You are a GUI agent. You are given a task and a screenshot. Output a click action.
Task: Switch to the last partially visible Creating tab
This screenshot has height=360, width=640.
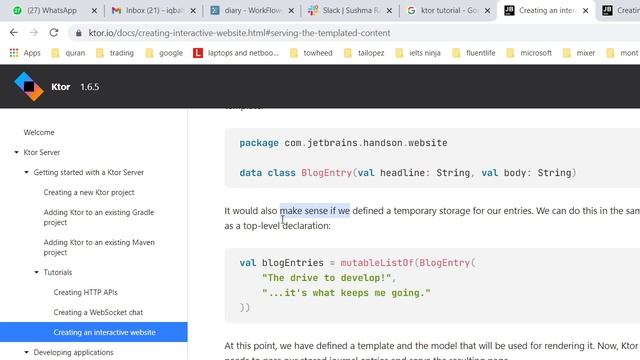(x=620, y=11)
